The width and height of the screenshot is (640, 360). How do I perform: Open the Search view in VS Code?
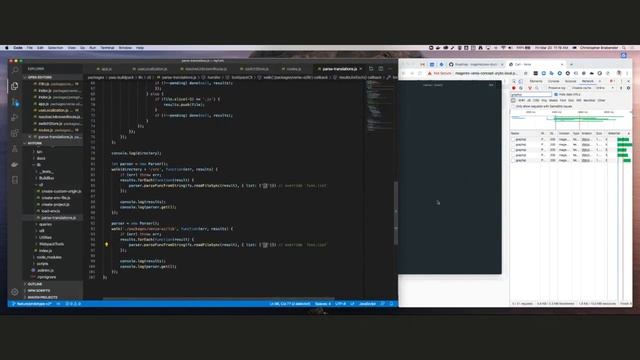(15, 71)
